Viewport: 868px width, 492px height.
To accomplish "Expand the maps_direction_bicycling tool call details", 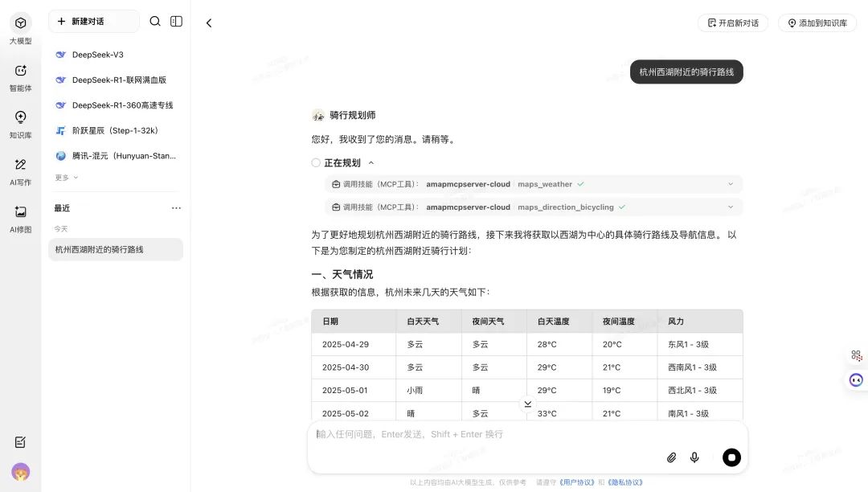I will (730, 207).
